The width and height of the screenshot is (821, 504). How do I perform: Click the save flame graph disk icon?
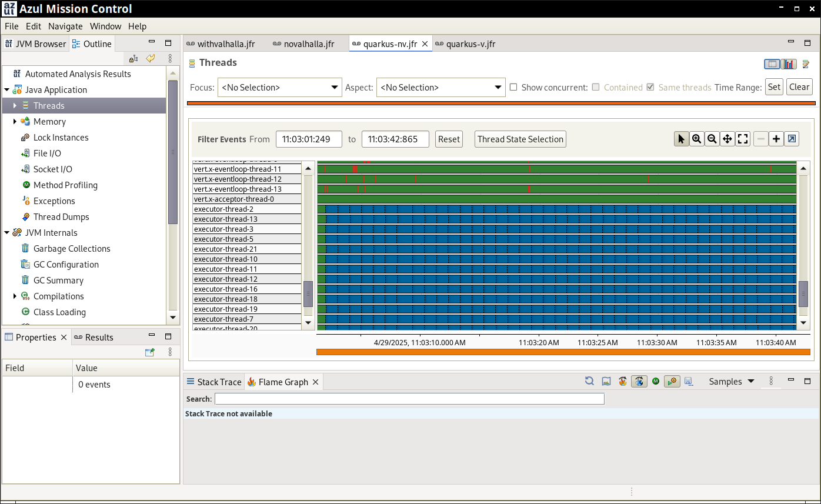[689, 382]
